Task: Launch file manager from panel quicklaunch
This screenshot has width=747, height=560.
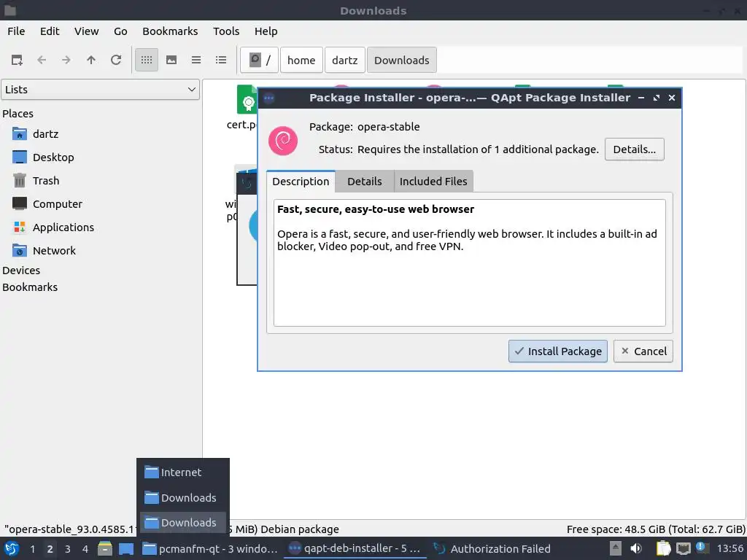Action: coord(105,549)
